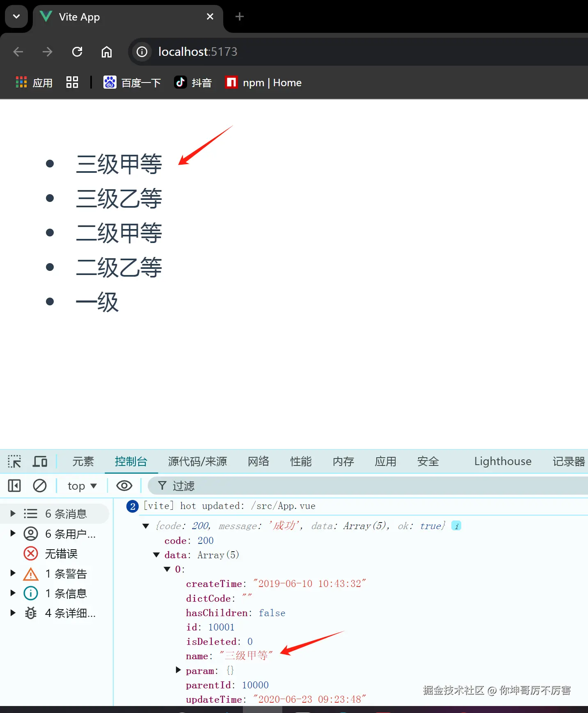Screen dimensions: 588x713
Task: Expand the 1 条信息 group
Action: coord(13,593)
